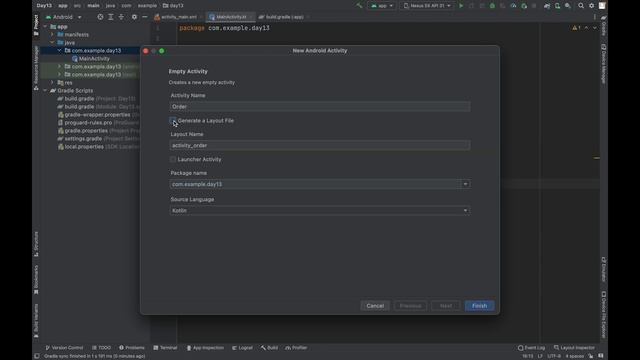The height and width of the screenshot is (360, 640).
Task: Open Layout Inspector in status bar
Action: [x=574, y=348]
